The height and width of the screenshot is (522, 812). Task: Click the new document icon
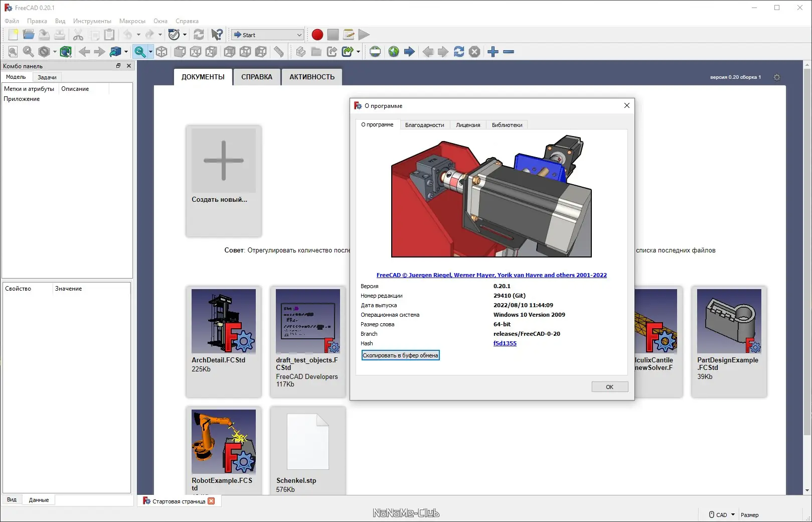coord(13,35)
